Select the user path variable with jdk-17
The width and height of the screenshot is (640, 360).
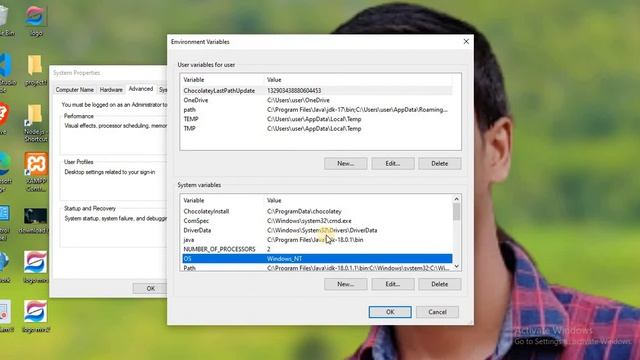(x=317, y=109)
